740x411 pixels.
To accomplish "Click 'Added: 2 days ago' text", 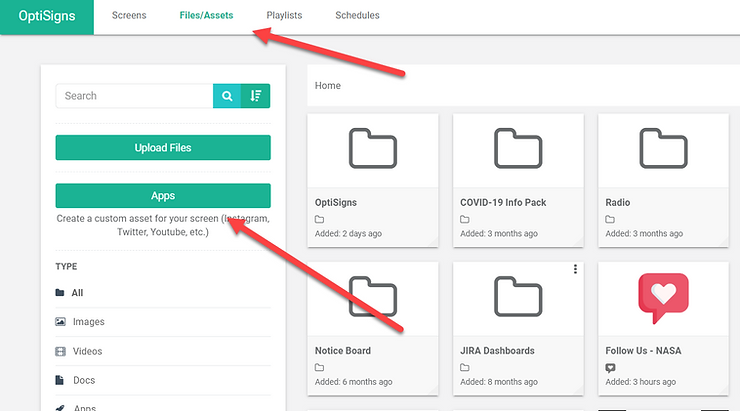I will [348, 234].
